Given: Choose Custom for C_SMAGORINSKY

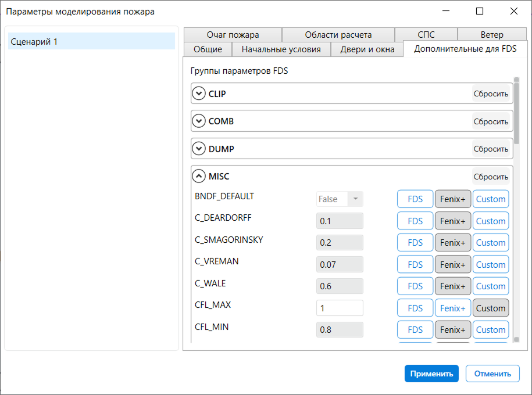Looking at the screenshot, I should coord(491,243).
